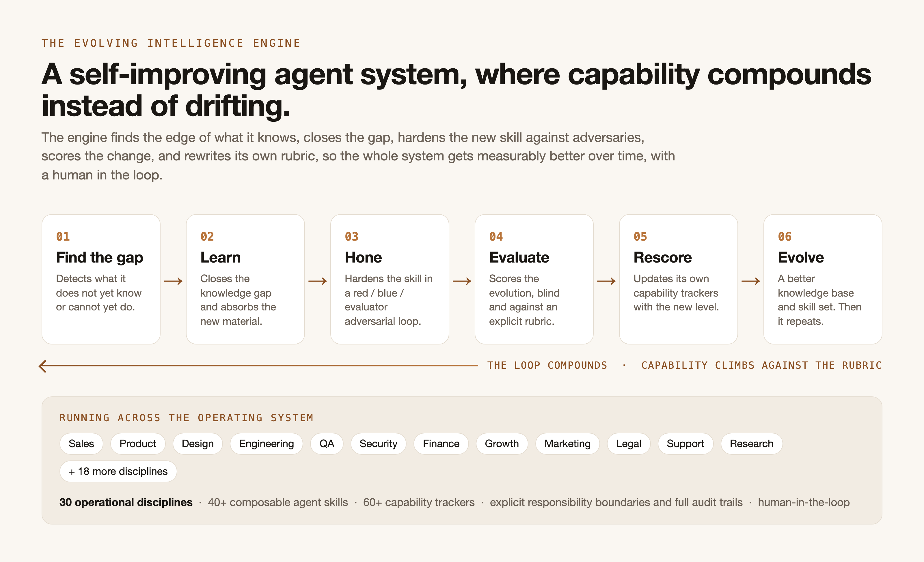Click the Finance pill
The height and width of the screenshot is (562, 924).
441,444
